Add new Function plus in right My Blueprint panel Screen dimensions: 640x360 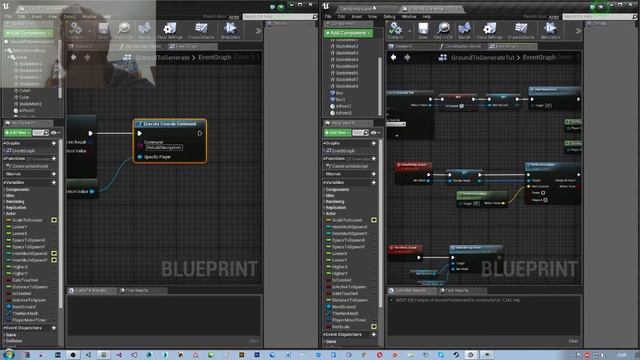click(373, 158)
